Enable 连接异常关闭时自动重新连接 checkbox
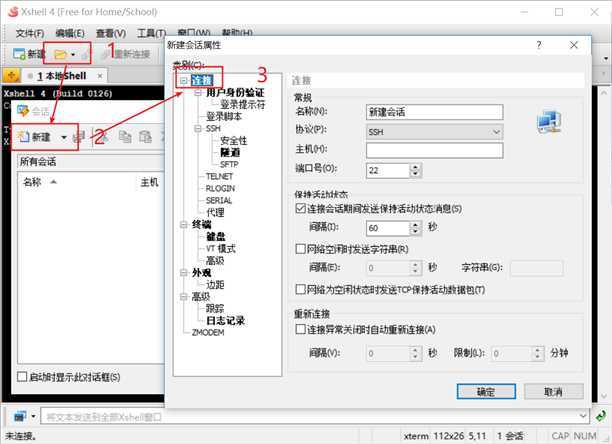This screenshot has height=444, width=612. point(301,329)
